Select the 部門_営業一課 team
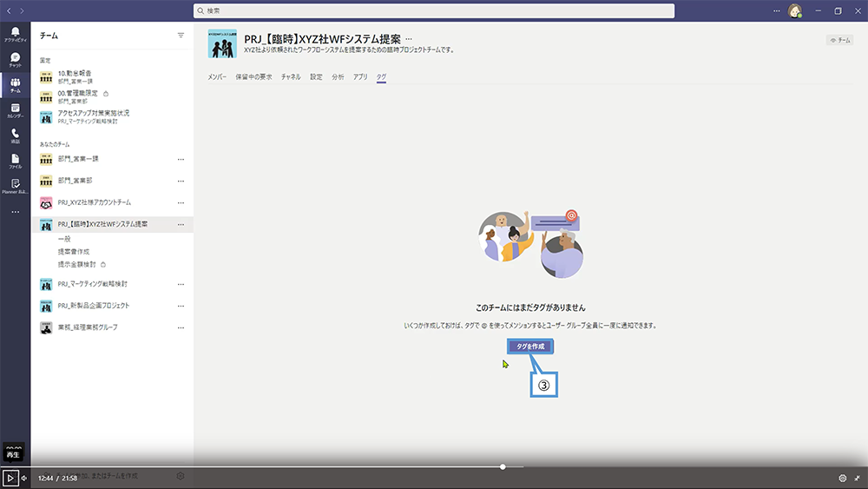868x489 pixels. (x=78, y=159)
